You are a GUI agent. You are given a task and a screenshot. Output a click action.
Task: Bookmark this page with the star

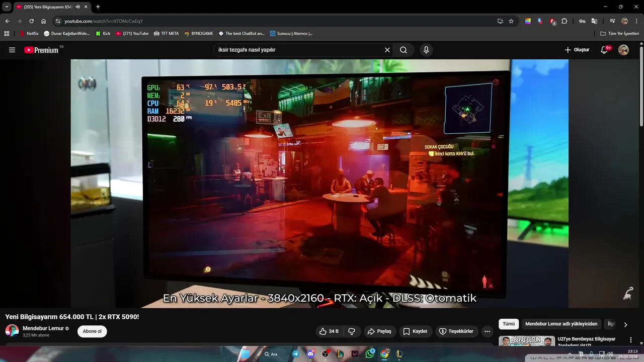[511, 21]
